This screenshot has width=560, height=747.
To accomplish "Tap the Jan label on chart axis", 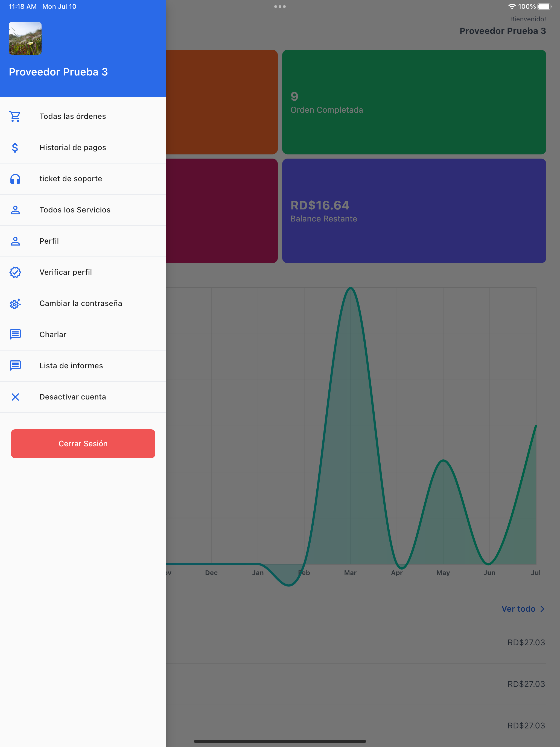I will pyautogui.click(x=258, y=573).
